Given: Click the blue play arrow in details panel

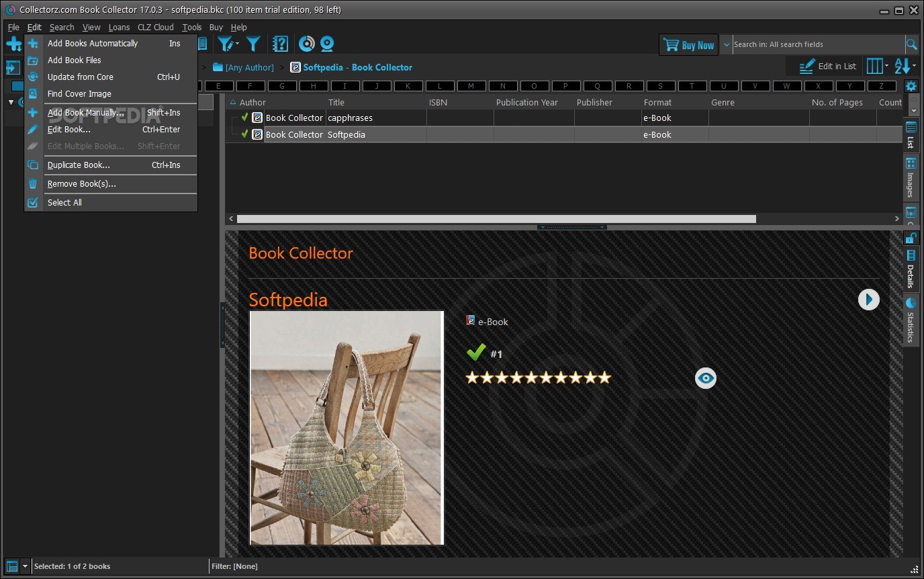Looking at the screenshot, I should (869, 300).
